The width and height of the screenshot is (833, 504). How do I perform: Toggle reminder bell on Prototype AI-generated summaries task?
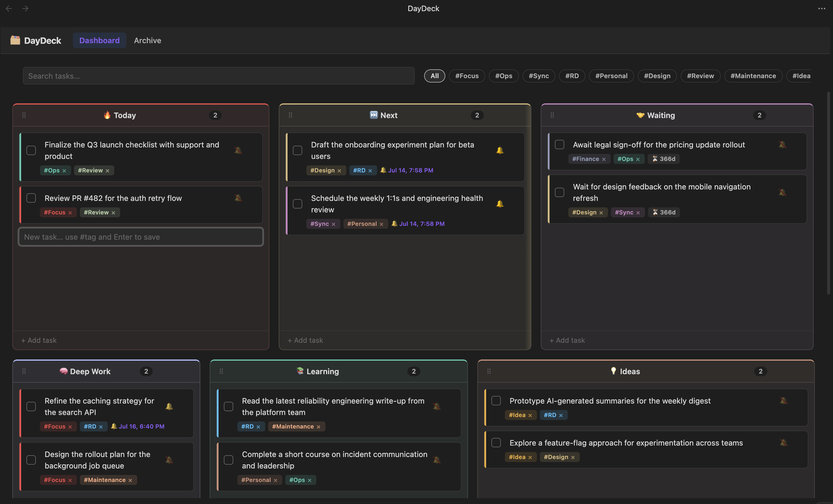click(784, 401)
